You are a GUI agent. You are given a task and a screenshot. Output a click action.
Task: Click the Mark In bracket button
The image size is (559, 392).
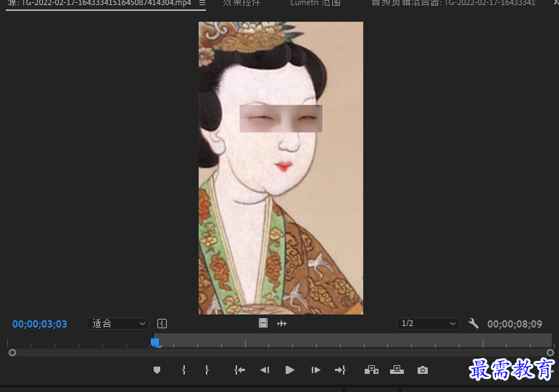183,370
